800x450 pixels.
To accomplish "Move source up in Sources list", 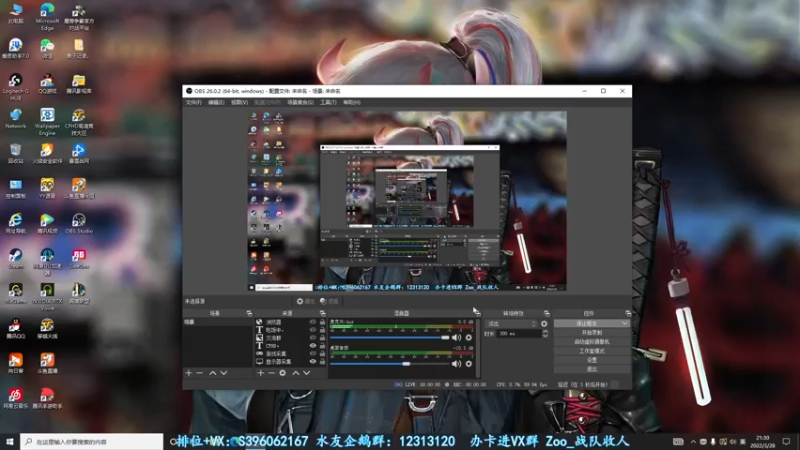I will 296,373.
